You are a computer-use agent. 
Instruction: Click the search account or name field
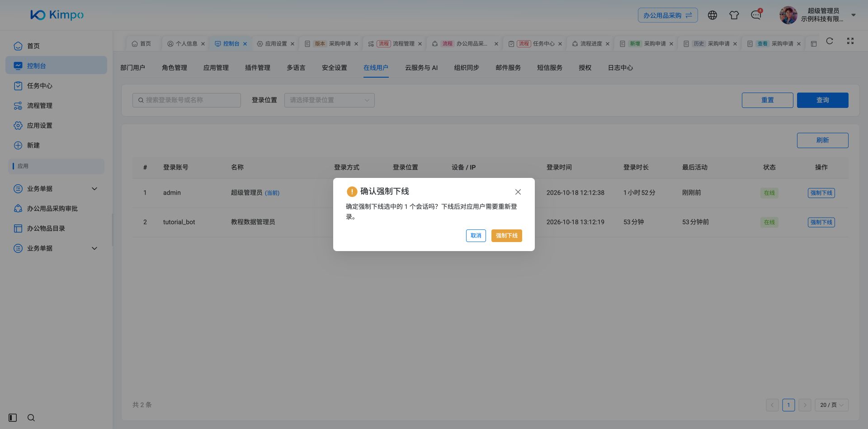click(187, 100)
